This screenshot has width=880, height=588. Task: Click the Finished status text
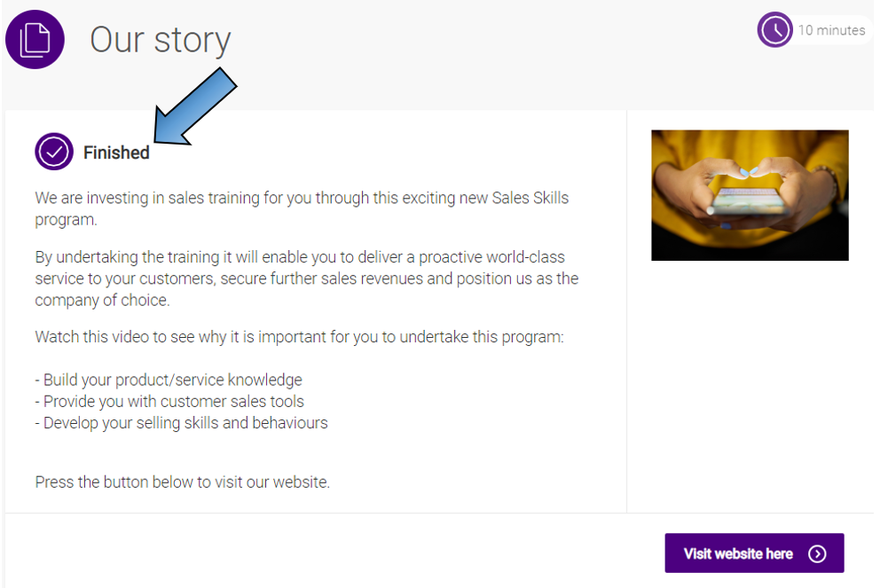[116, 153]
